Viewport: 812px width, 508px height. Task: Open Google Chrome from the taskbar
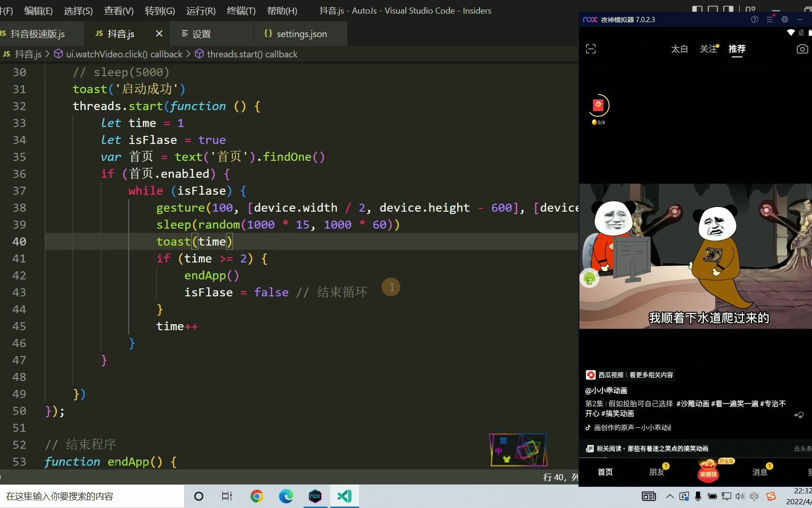pos(257,496)
